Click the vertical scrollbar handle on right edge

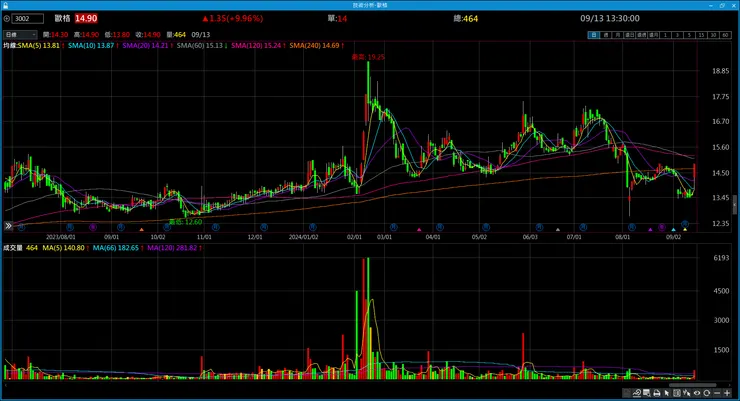735,205
